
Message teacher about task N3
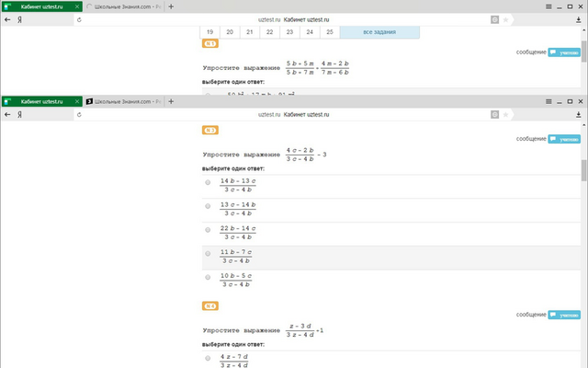(564, 139)
